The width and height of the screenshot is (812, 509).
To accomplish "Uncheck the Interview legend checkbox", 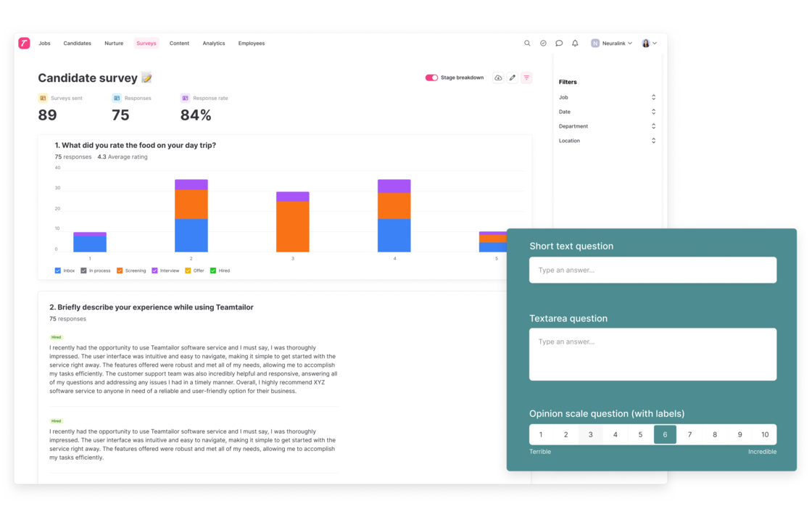I will click(154, 270).
